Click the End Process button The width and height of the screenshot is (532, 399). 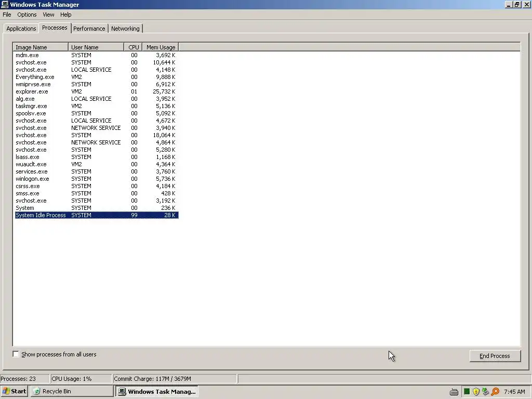tap(495, 356)
